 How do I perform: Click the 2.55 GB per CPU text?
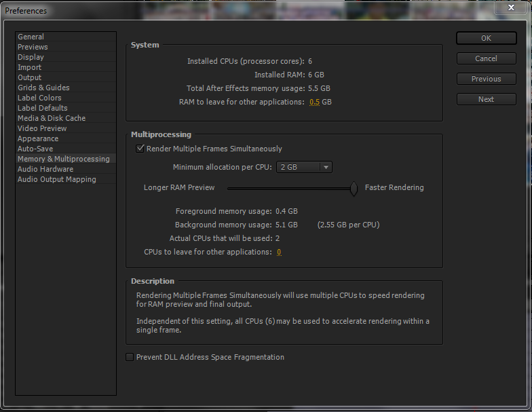click(x=349, y=225)
